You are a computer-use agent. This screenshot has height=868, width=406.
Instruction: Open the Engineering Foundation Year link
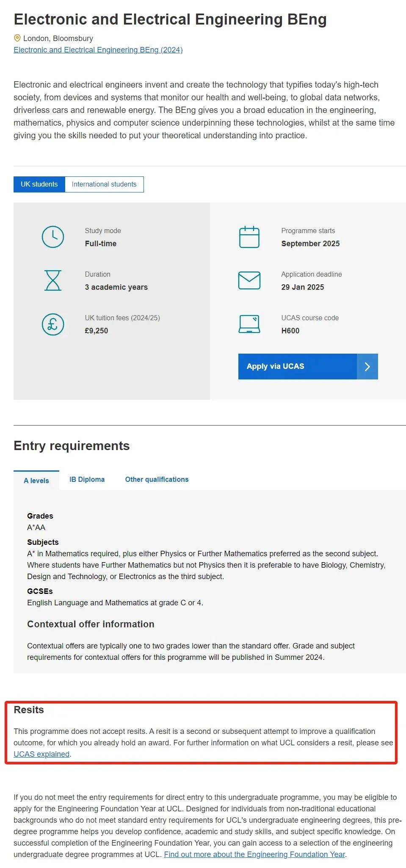click(255, 854)
